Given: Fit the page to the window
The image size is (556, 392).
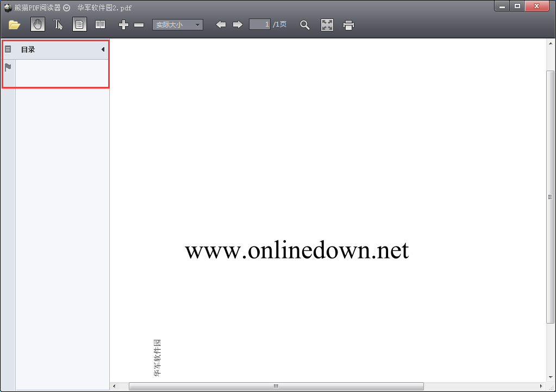Looking at the screenshot, I should point(327,24).
